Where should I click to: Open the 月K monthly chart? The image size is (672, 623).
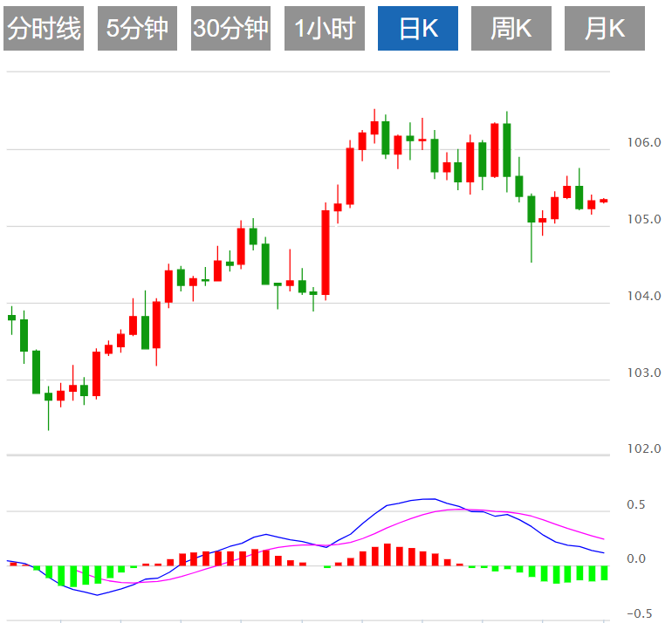605,28
